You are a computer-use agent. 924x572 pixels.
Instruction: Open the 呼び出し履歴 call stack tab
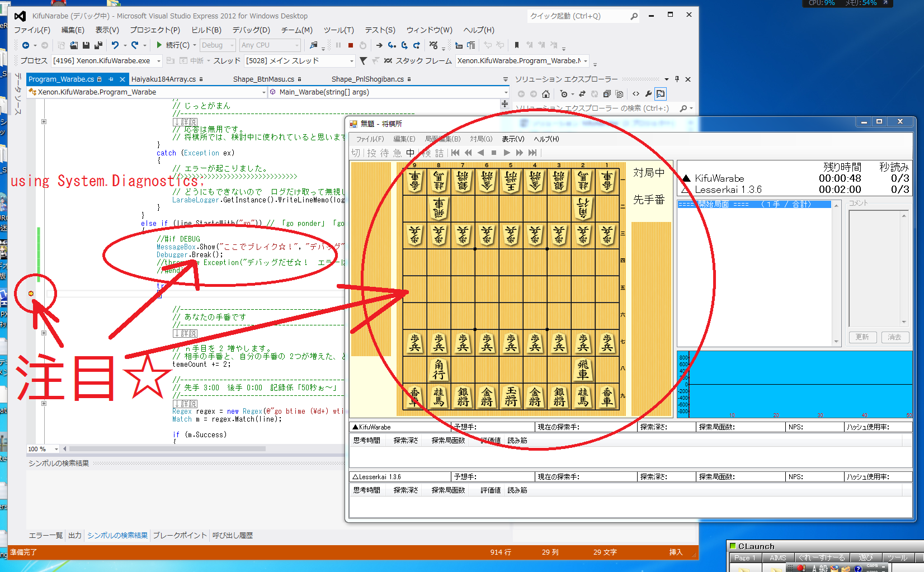pos(233,536)
